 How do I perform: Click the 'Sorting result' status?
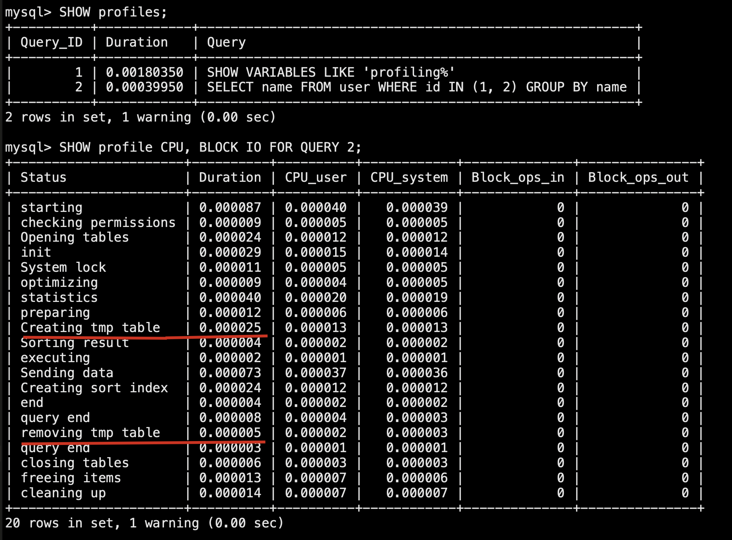click(75, 343)
